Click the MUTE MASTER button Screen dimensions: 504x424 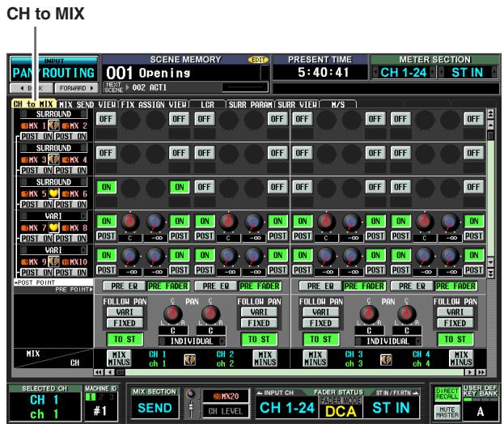[447, 412]
